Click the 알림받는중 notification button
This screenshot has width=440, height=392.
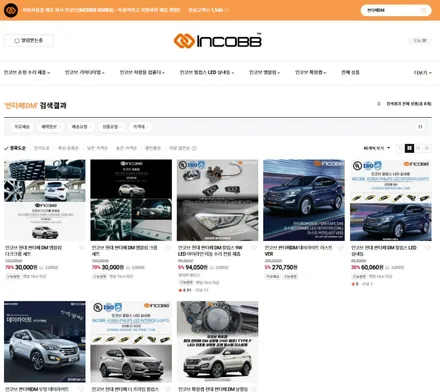[x=29, y=41]
